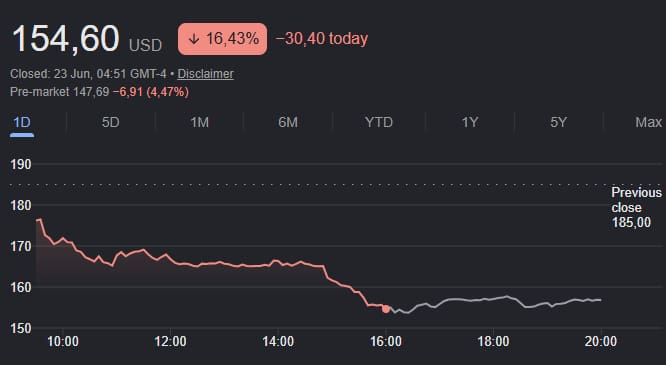The height and width of the screenshot is (365, 666).
Task: Open the 1M chart range
Action: click(199, 122)
